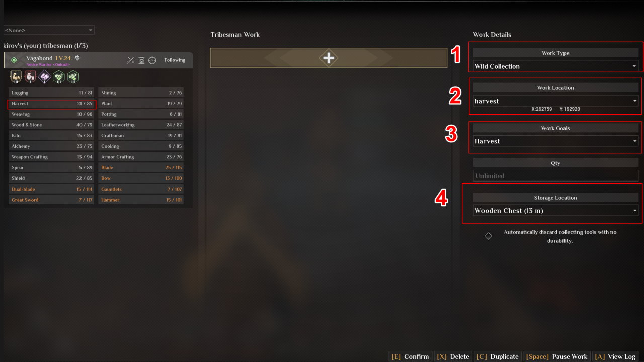Select the green heartbeat health trait icon

tap(59, 77)
